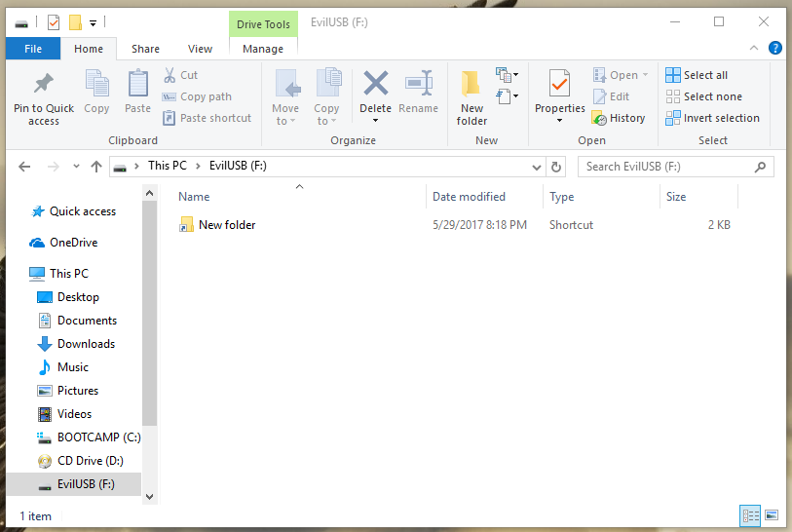Open the Easy access dropdown
Image resolution: width=792 pixels, height=532 pixels.
(x=508, y=96)
